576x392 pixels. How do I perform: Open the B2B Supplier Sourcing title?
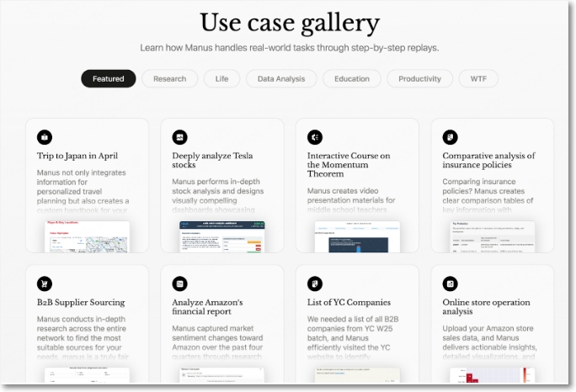81,302
